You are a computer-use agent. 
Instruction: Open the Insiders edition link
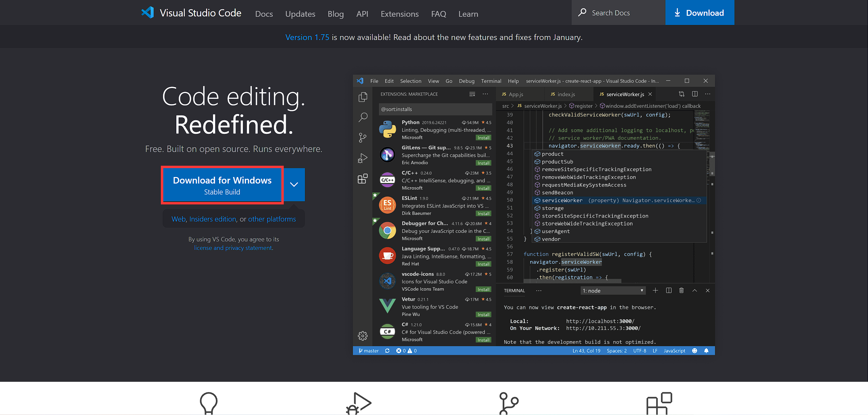pos(213,219)
